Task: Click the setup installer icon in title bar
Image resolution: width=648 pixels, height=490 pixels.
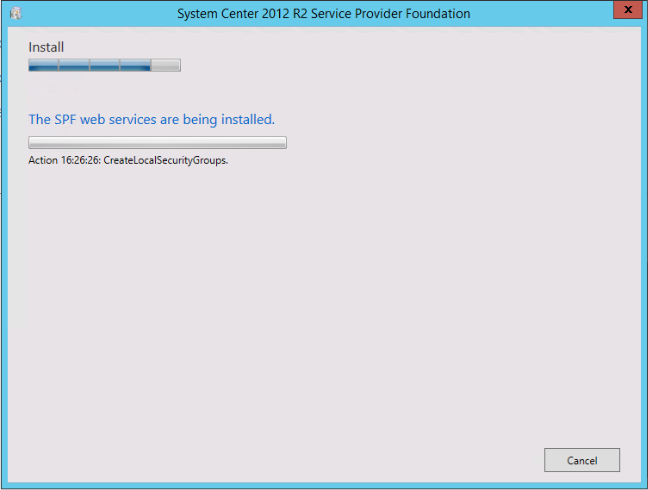Action: (x=15, y=13)
